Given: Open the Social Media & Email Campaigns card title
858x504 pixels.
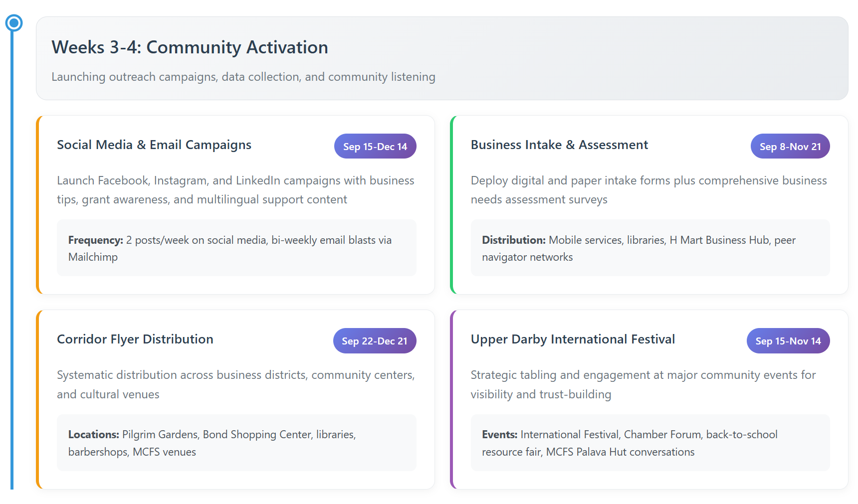Looking at the screenshot, I should pyautogui.click(x=154, y=145).
